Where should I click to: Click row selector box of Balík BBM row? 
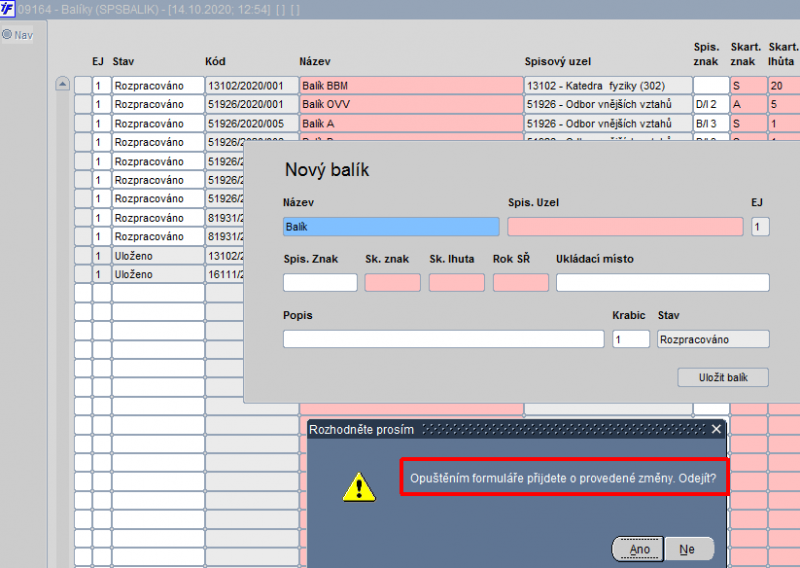[x=83, y=86]
